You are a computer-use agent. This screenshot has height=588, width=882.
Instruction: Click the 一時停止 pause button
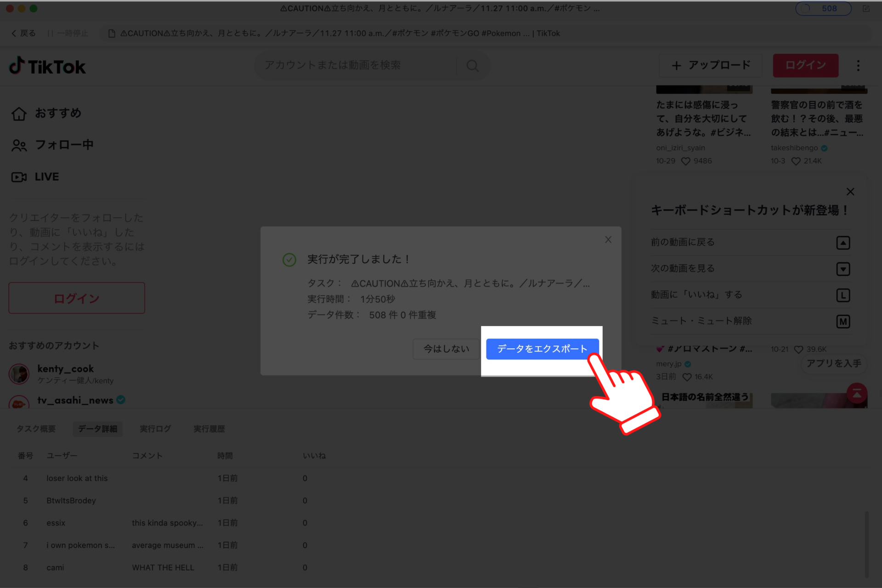tap(68, 33)
